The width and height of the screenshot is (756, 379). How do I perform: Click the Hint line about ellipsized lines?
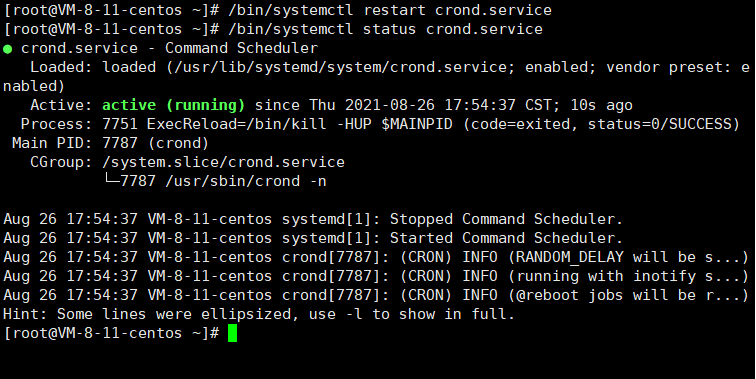[259, 314]
